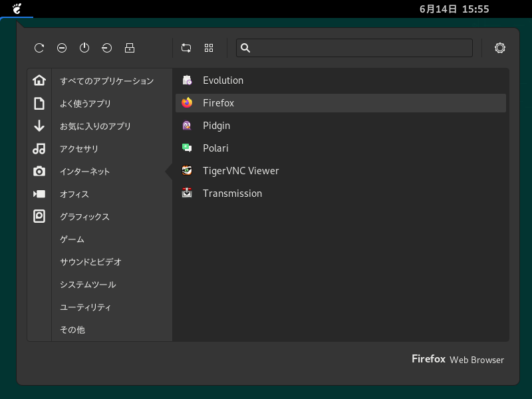The width and height of the screenshot is (532, 399).
Task: Open the clock showing 6月14日 15:55
Action: click(454, 9)
